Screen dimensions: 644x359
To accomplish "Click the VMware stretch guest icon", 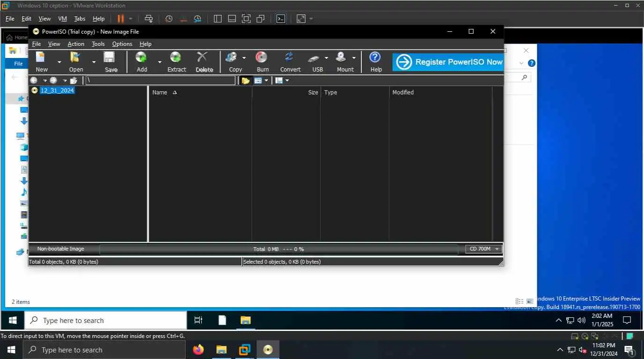I will pos(301,19).
